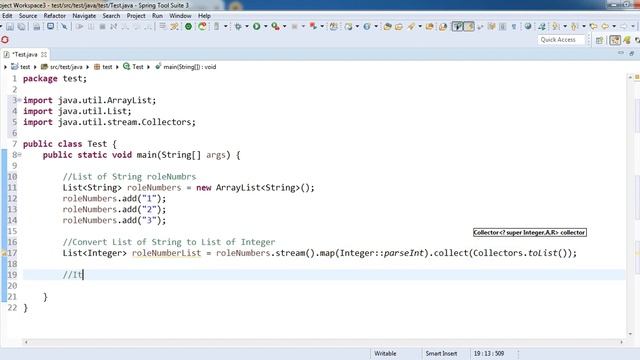This screenshot has height=360, width=640.
Task: Expand breadcrumb arrow before src/test/java
Action: 35,67
